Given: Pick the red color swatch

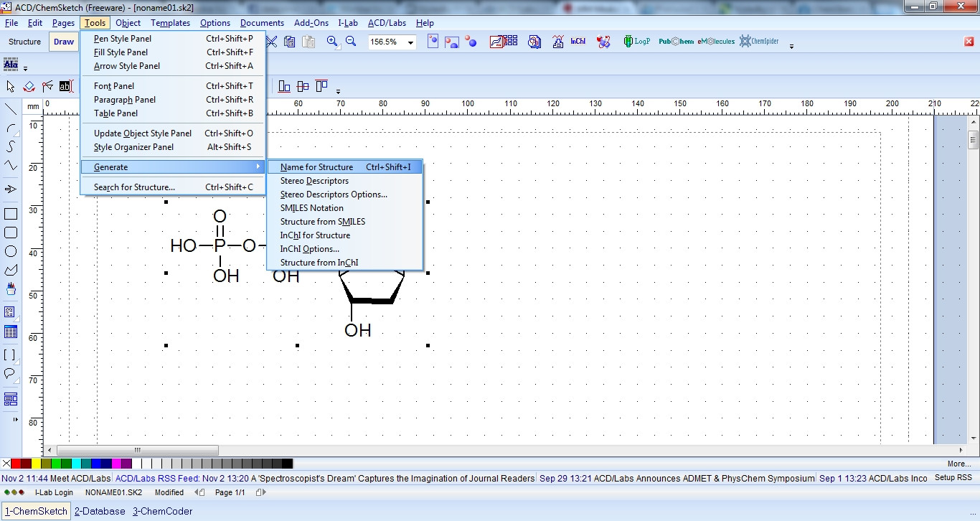Looking at the screenshot, I should 16,464.
